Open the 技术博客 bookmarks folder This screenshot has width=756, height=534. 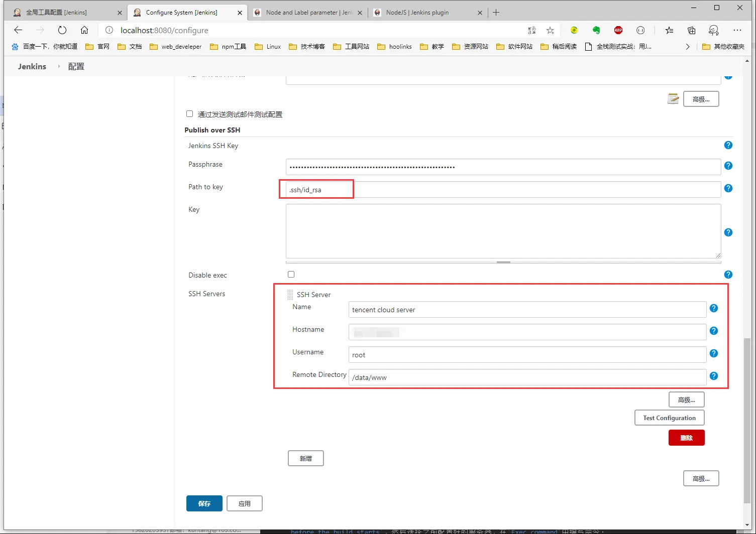307,47
